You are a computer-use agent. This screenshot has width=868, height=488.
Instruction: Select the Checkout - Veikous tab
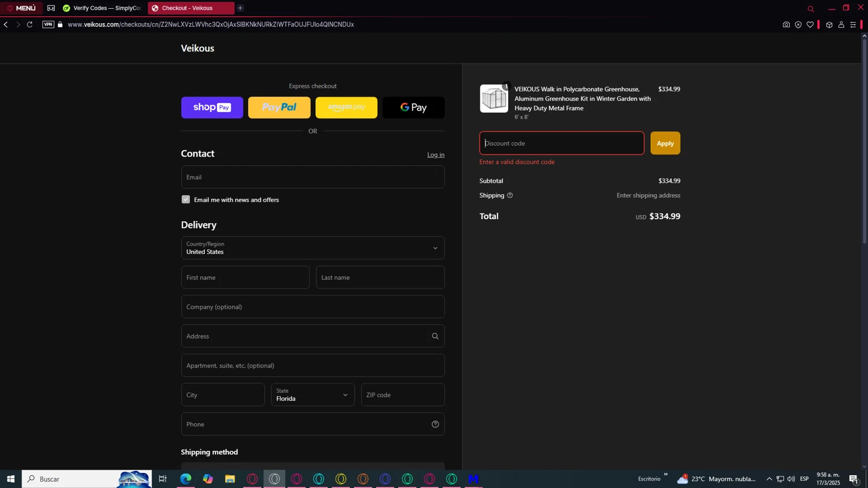click(x=191, y=8)
